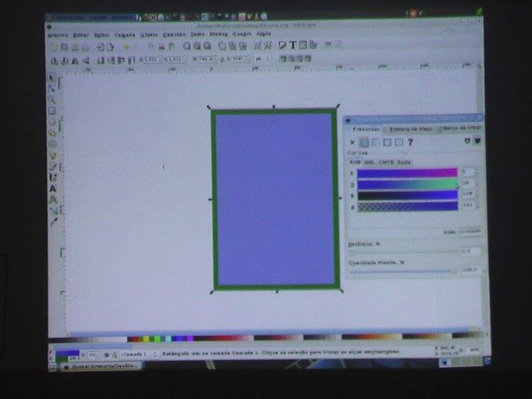Select the Rectangle tool in the toolbox
The image size is (532, 399).
pos(52,111)
